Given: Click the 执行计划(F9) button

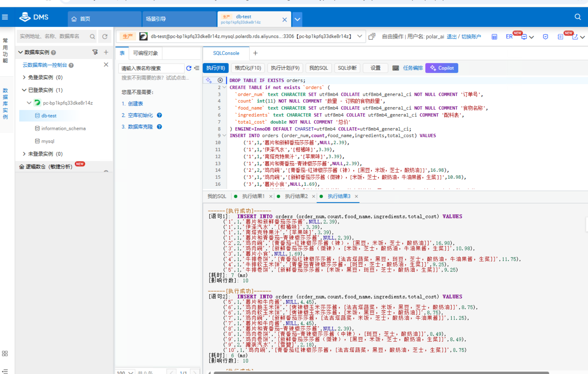Looking at the screenshot, I should coord(285,68).
